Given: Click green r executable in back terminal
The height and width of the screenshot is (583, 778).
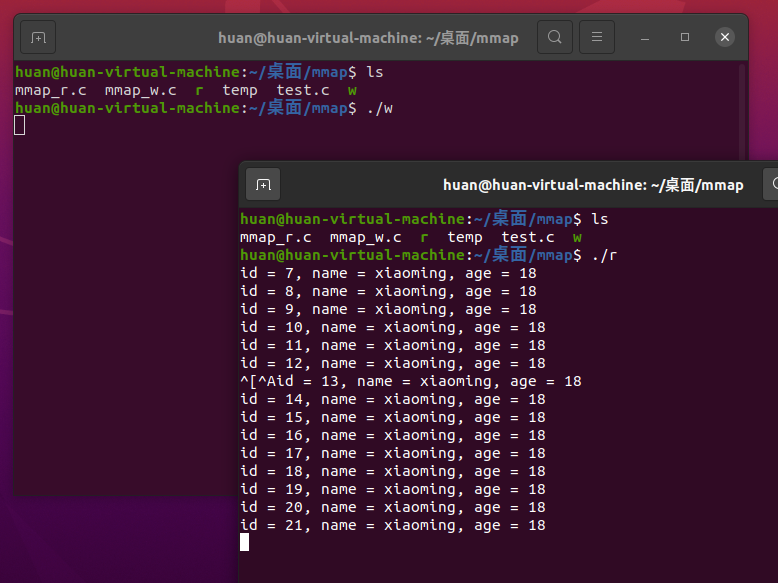Looking at the screenshot, I should [x=199, y=90].
